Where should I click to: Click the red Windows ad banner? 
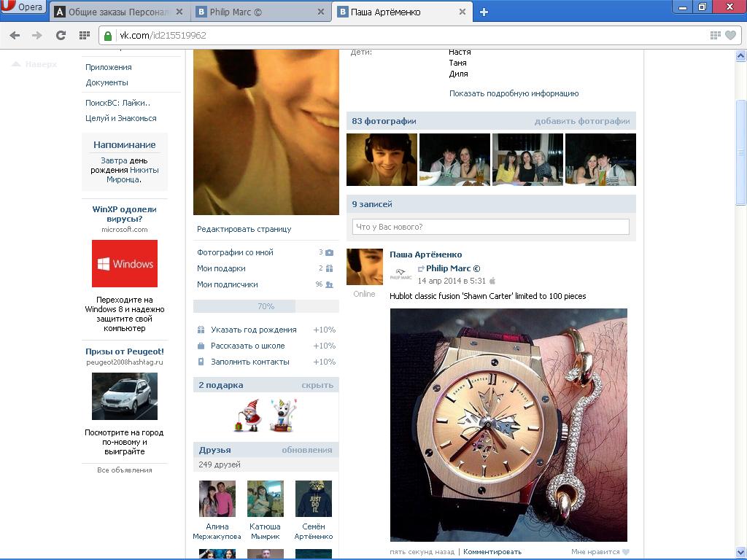[124, 263]
